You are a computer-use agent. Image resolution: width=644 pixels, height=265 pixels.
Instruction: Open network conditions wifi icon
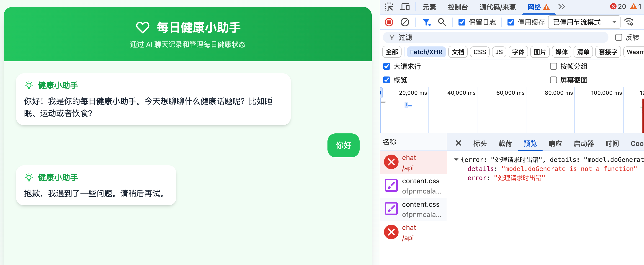[629, 22]
